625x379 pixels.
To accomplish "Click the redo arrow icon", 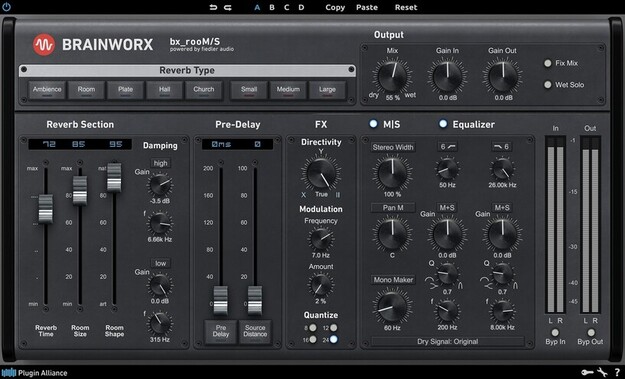I will pos(228,7).
